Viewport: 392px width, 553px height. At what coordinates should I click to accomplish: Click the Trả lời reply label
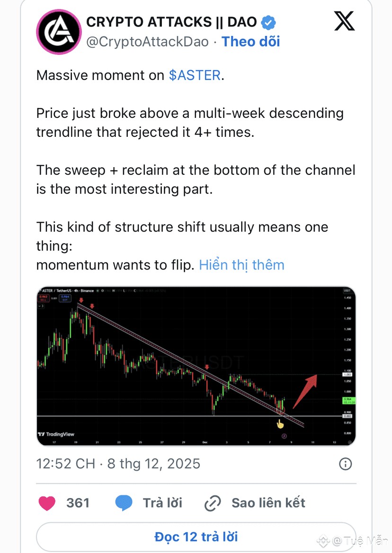162,503
